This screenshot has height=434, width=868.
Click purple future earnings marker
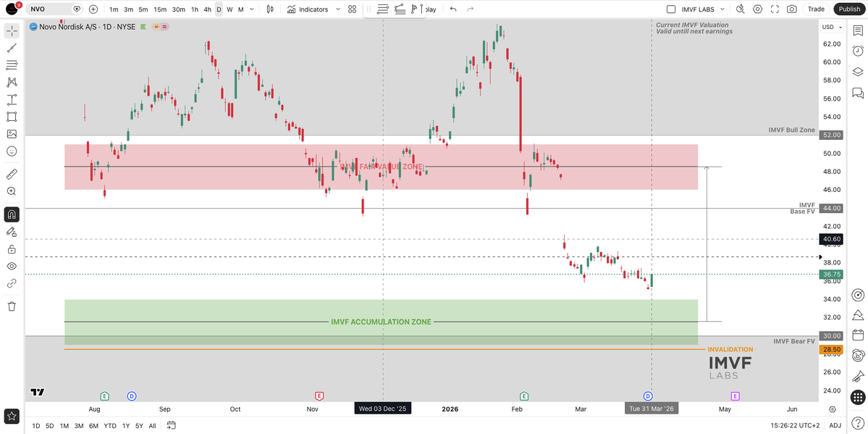click(x=736, y=396)
